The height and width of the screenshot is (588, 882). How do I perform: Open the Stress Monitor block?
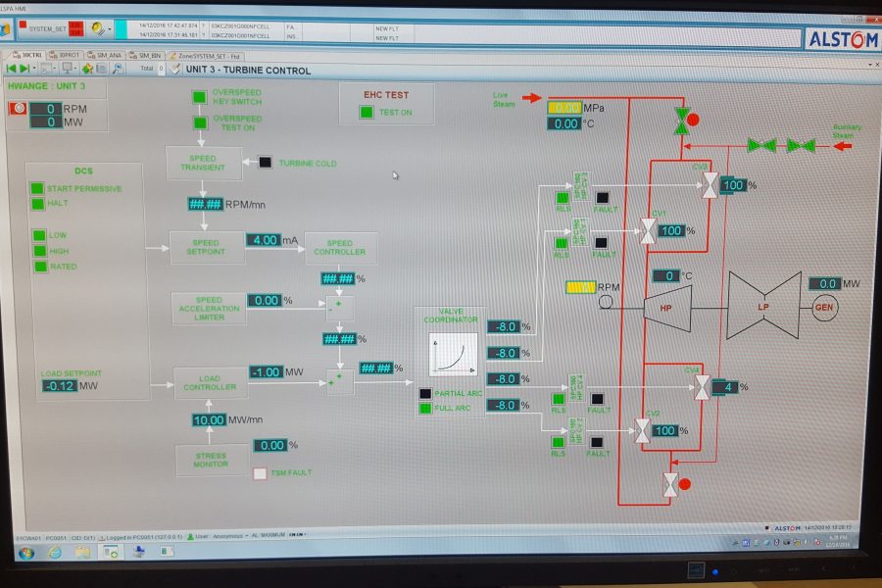(x=211, y=461)
